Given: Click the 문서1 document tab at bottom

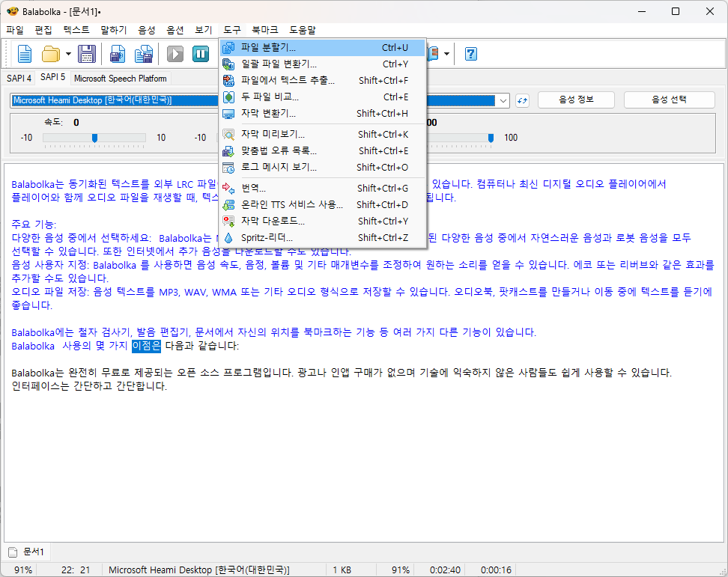Looking at the screenshot, I should click(x=27, y=552).
